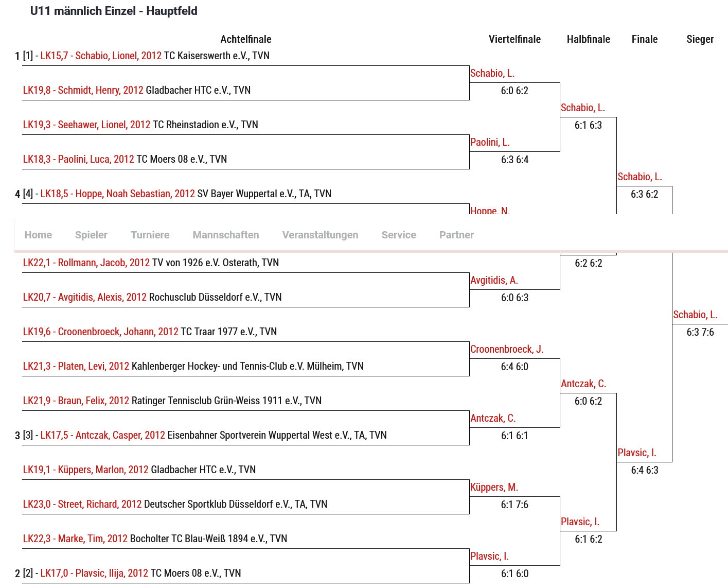Open Seehawer, Lionel player profile
Screen dimensions: 728x588
(x=86, y=125)
